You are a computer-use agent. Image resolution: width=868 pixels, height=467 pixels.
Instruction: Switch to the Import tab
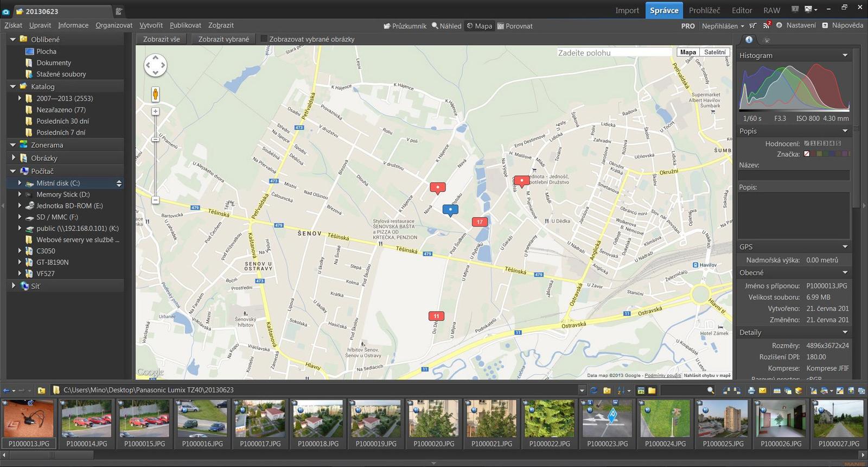tap(627, 10)
